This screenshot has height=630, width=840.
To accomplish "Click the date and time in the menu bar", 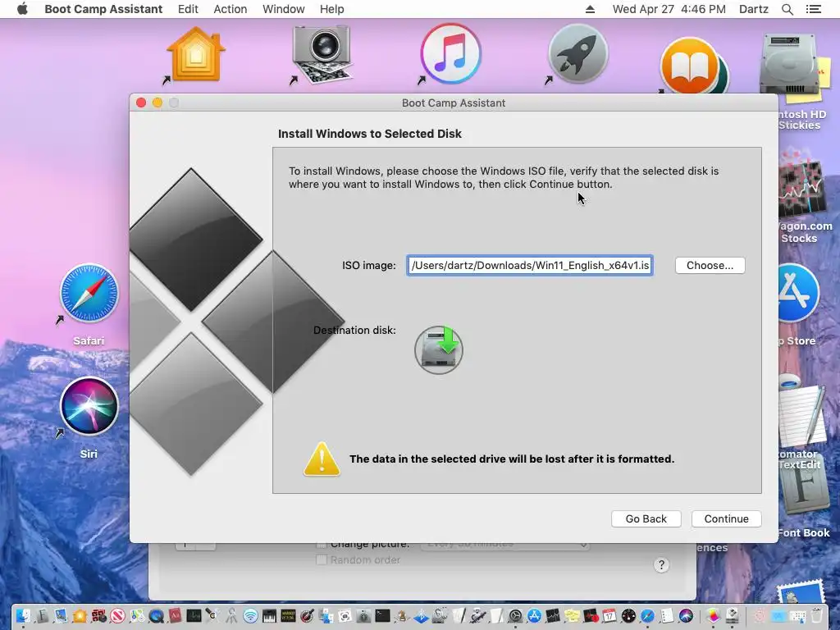I will tap(669, 9).
